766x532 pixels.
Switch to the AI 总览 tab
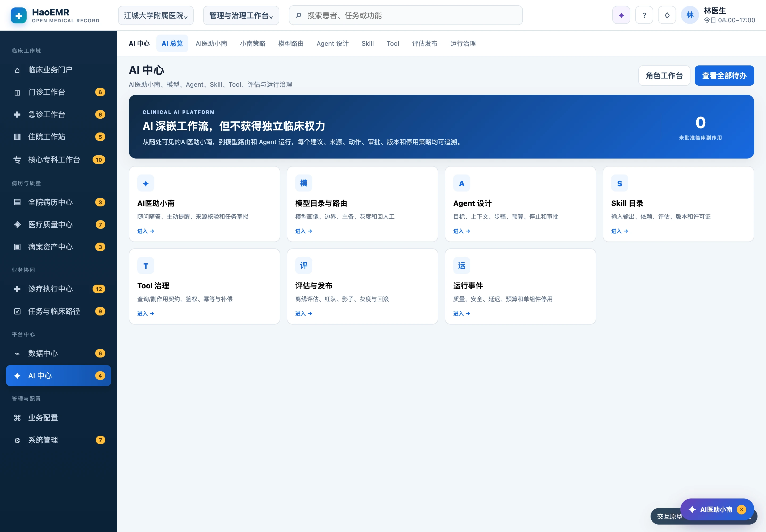click(x=172, y=43)
